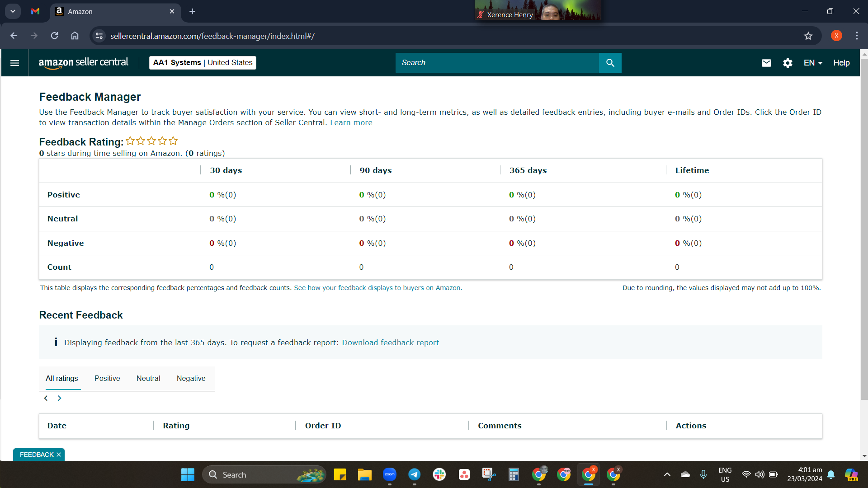Image resolution: width=868 pixels, height=488 pixels.
Task: Click the page vertical scrollbar
Action: 864,229
